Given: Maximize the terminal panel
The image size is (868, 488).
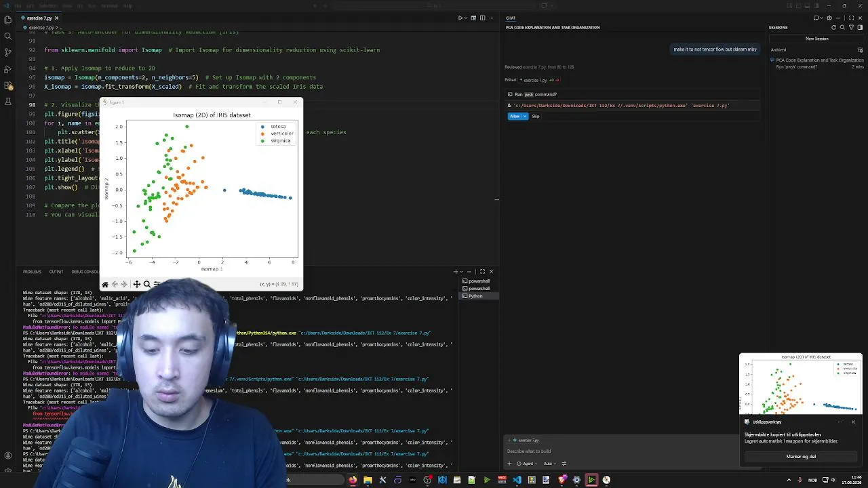Looking at the screenshot, I should [x=482, y=272].
